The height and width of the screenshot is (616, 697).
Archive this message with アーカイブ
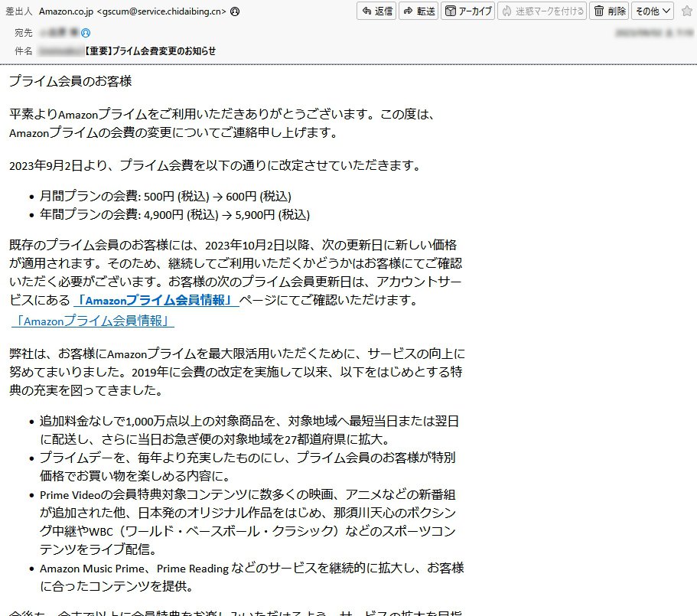pyautogui.click(x=468, y=11)
